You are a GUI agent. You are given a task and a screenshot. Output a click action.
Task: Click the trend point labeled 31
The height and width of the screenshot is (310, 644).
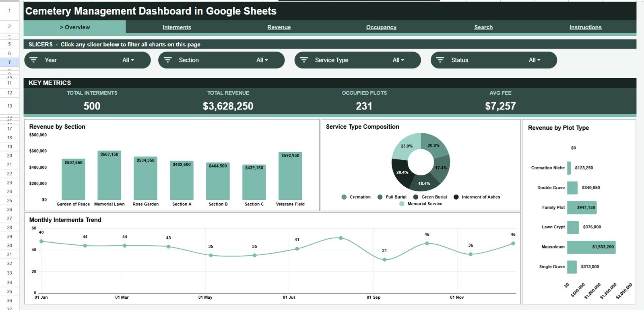384,260
